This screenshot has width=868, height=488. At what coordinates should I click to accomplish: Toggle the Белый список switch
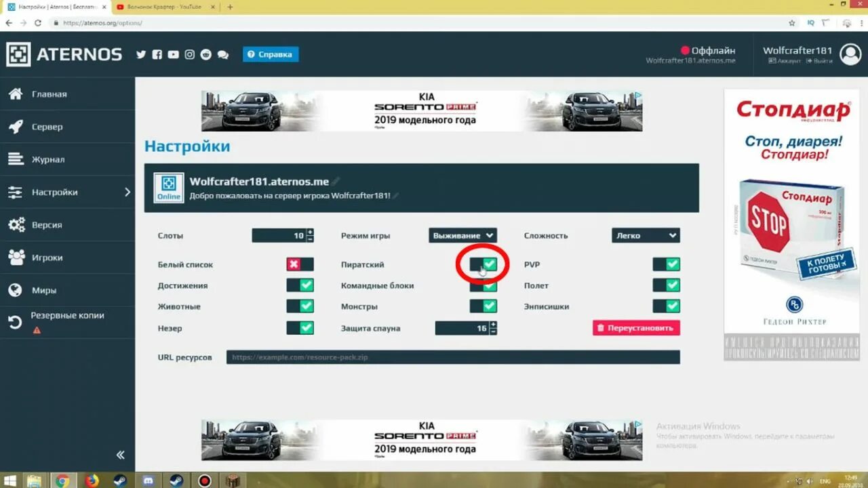click(300, 264)
